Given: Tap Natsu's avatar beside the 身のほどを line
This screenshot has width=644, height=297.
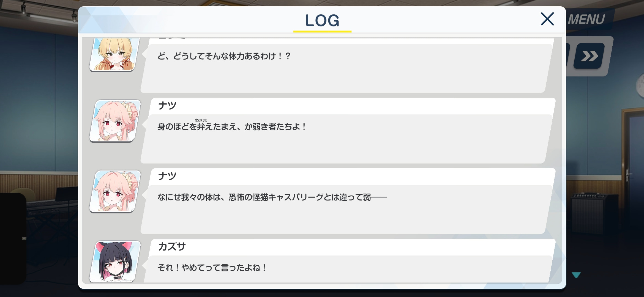Looking at the screenshot, I should coord(115,121).
